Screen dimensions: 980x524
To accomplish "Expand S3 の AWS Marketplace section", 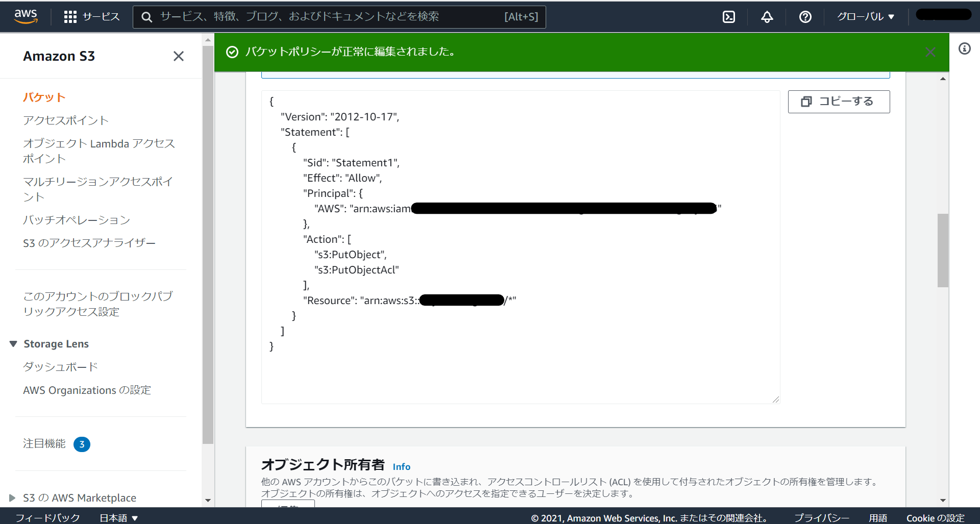I will (12, 498).
